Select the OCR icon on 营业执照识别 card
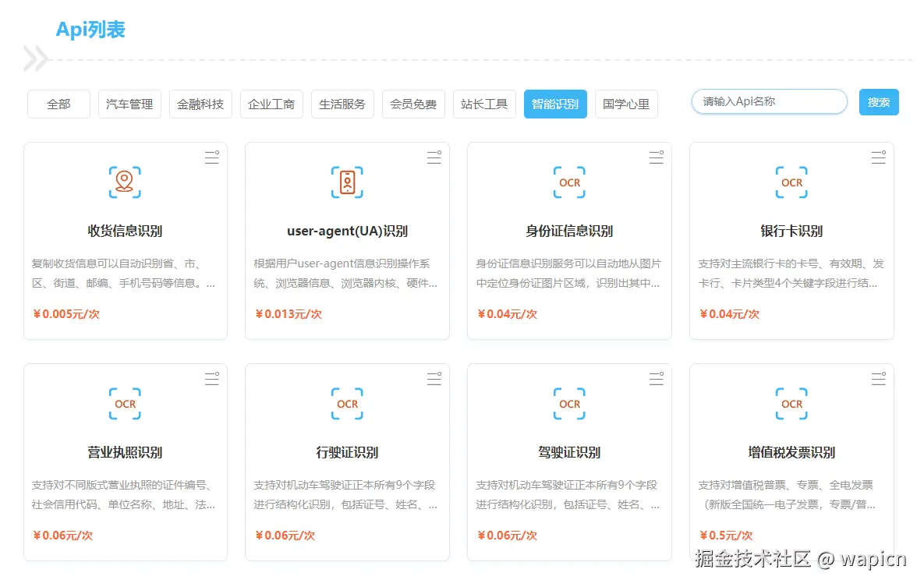The width and height of the screenshot is (924, 587). [125, 404]
